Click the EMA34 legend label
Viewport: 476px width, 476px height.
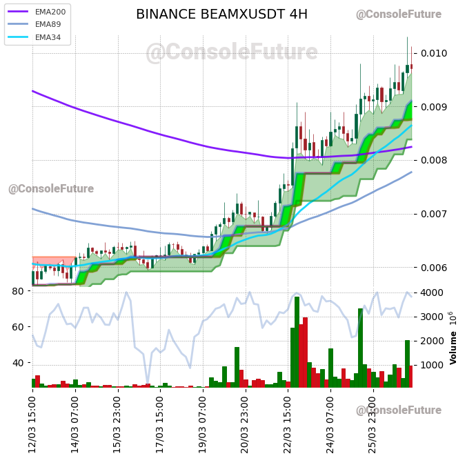[48, 37]
